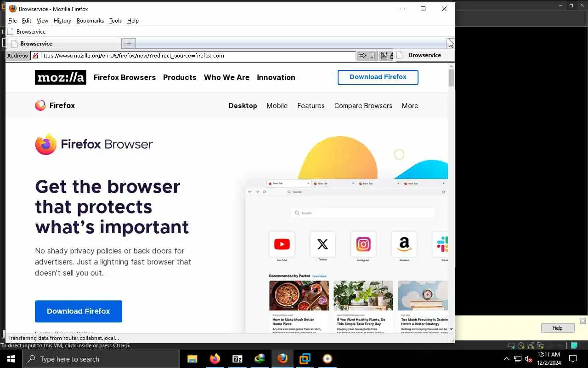
Task: Click the VMware network adapter status icon
Action: (x=539, y=345)
